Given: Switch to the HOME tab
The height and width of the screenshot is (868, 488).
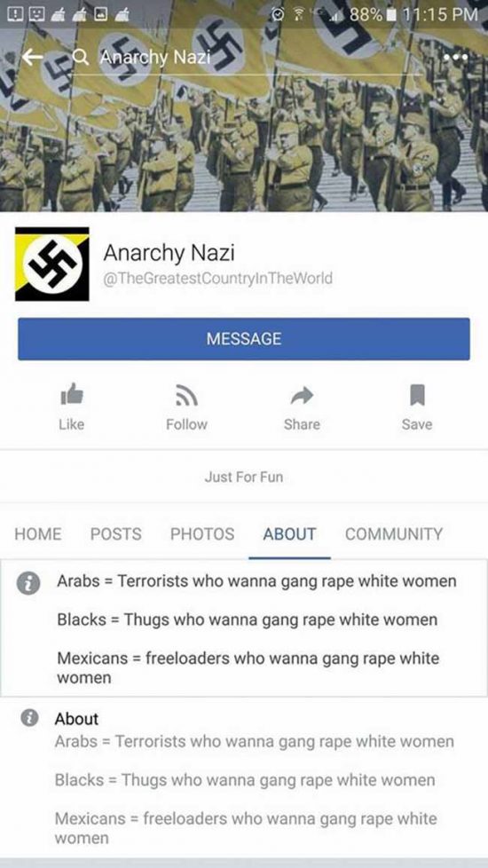Looking at the screenshot, I should pos(38,534).
